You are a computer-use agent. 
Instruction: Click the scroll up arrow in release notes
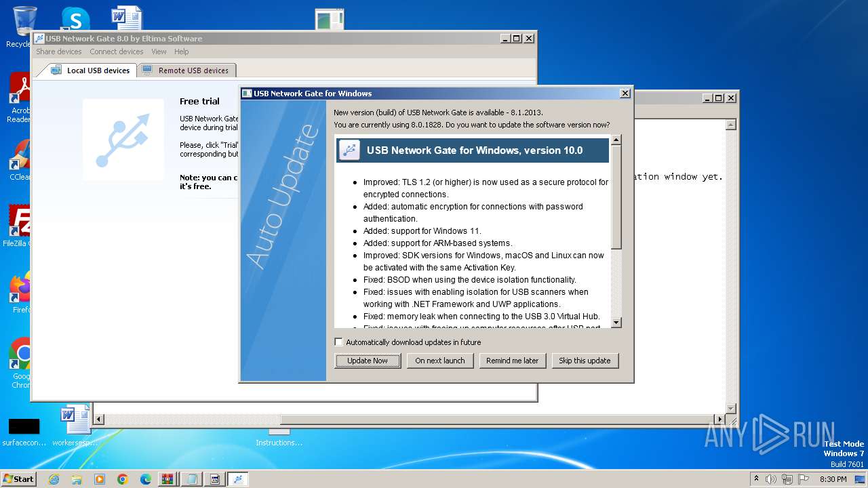[616, 140]
